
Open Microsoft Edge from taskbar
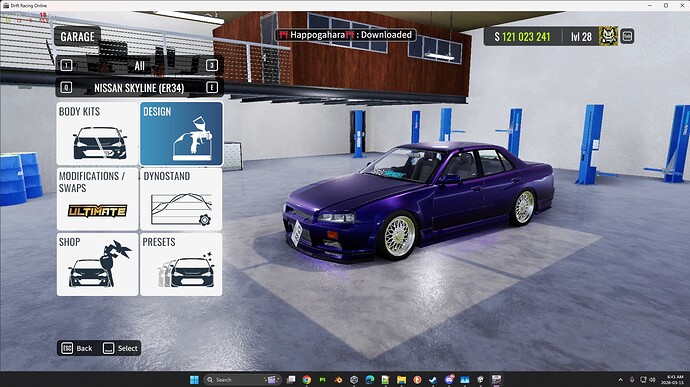pos(370,380)
